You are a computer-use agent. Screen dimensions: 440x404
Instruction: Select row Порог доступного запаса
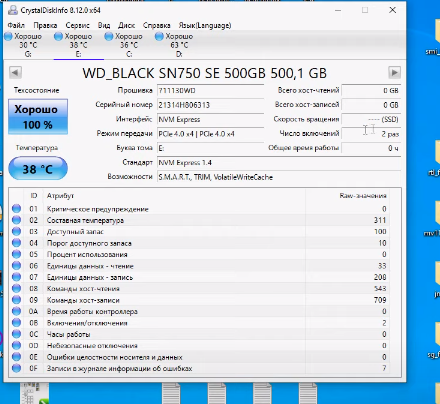tap(199, 243)
